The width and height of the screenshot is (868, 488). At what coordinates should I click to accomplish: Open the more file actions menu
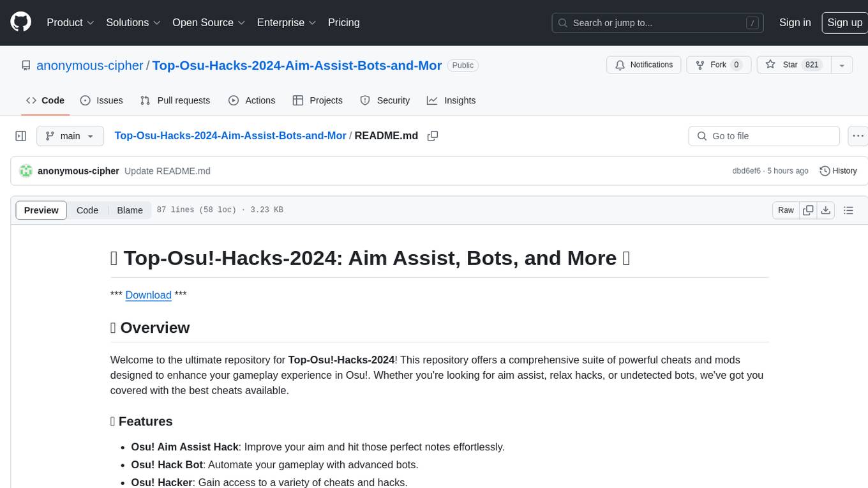(x=858, y=136)
